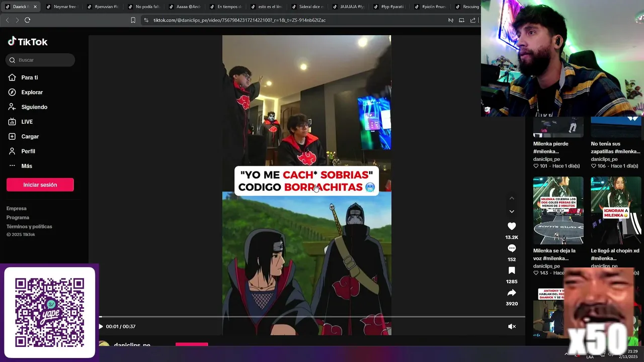The image size is (644, 362).
Task: Switch to Sideral dice tab
Action: [x=308, y=7]
